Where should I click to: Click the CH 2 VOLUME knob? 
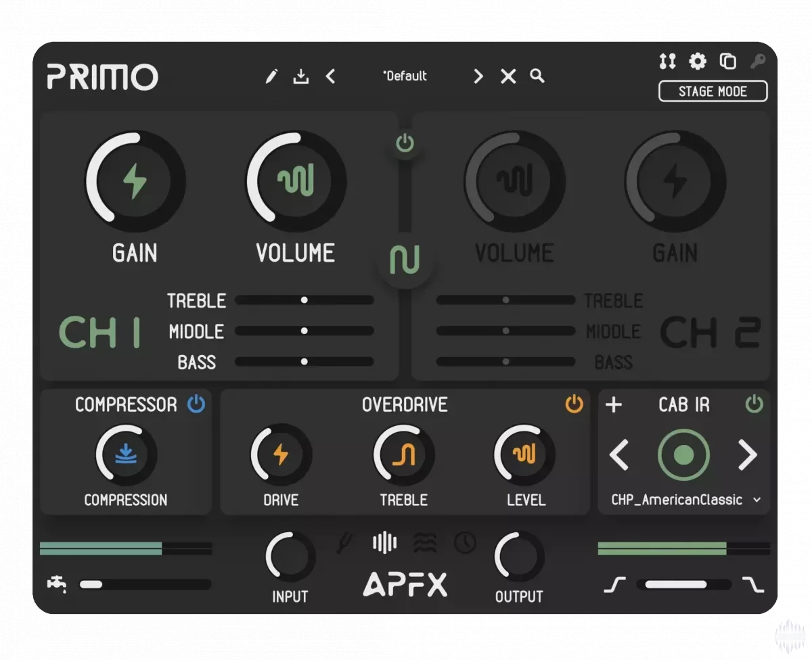514,181
